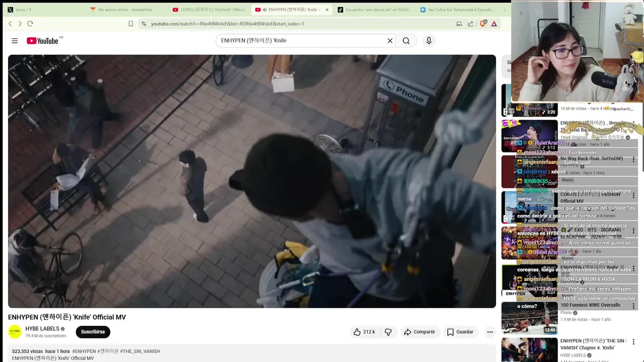This screenshot has height=362, width=644.
Task: Click the Korean #엔하이픈 hashtag in the description
Action: 108,351
